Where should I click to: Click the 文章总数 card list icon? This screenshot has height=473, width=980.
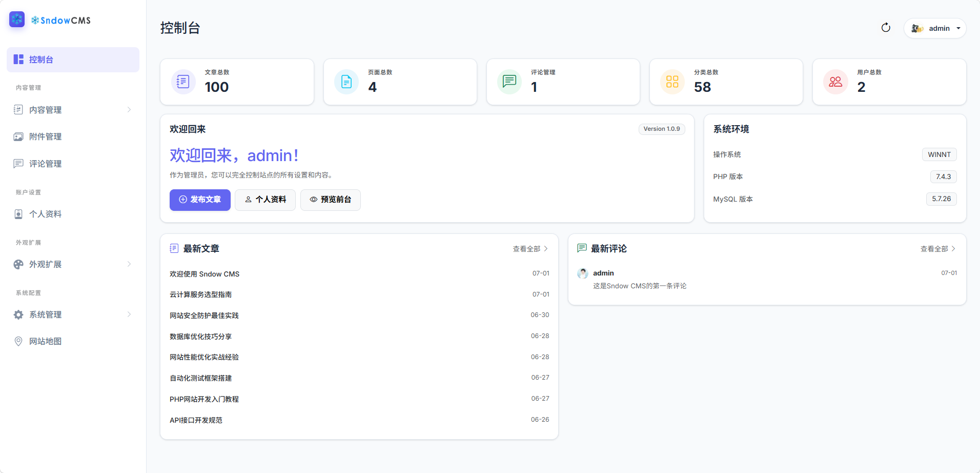pyautogui.click(x=183, y=82)
